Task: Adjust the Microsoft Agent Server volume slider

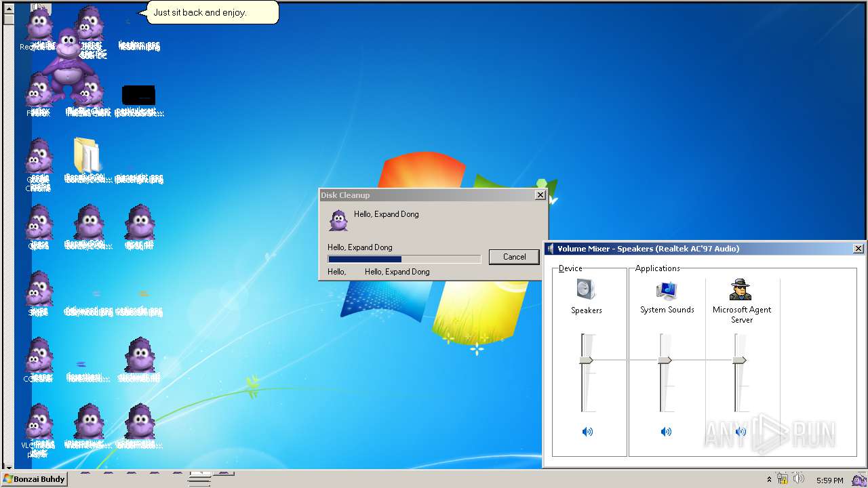Action: pos(740,361)
